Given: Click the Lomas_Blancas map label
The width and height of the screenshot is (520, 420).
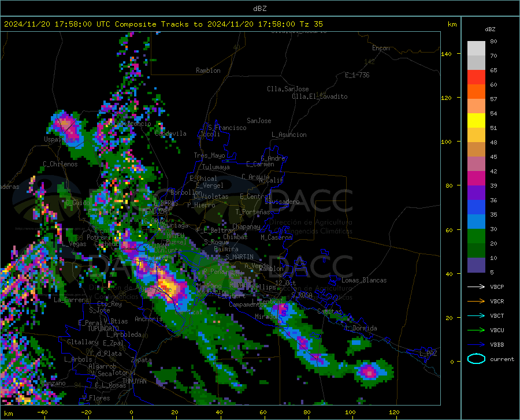Looking at the screenshot, I should click(x=364, y=280).
